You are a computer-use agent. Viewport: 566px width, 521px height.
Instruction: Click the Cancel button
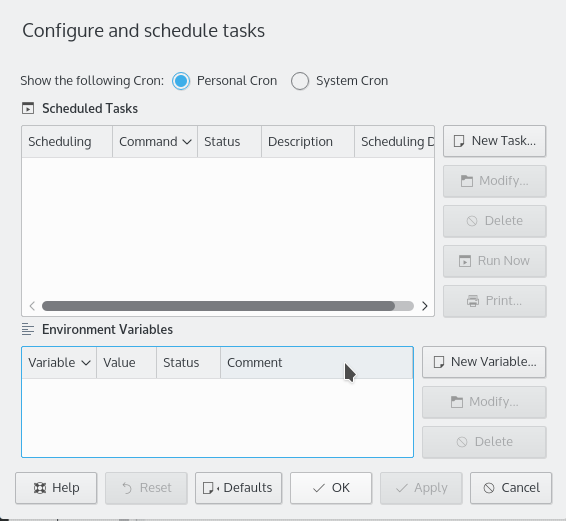pyautogui.click(x=511, y=488)
